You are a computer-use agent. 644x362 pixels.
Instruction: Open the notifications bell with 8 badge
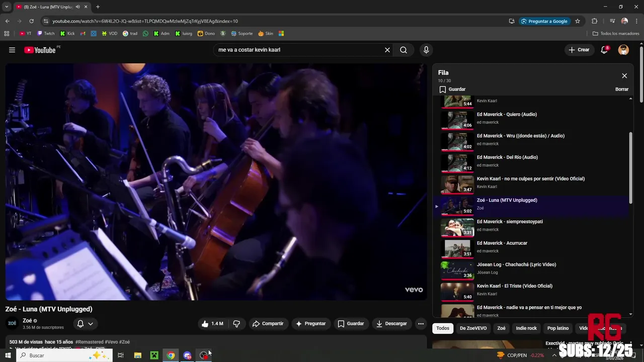pyautogui.click(x=605, y=50)
